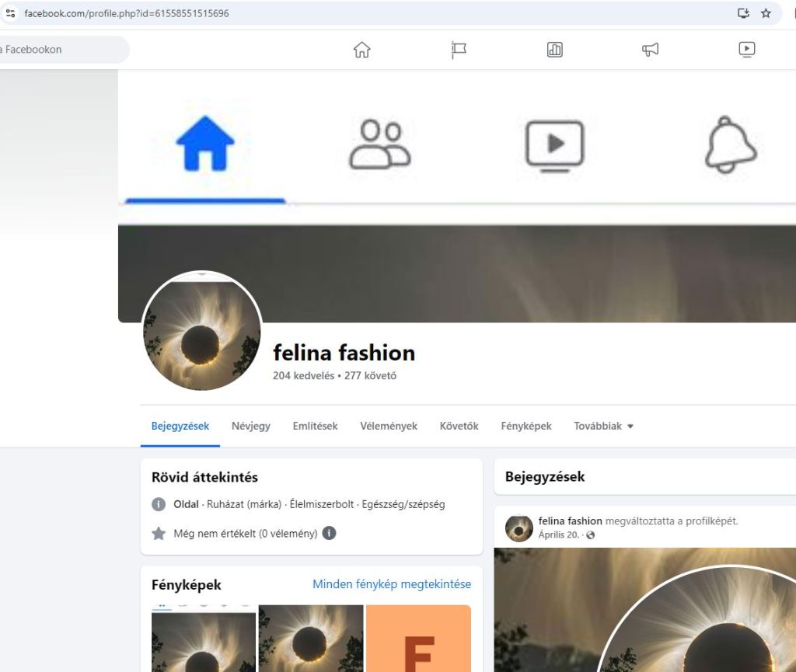The image size is (796, 672).
Task: Click the install app icon in address bar
Action: (x=743, y=13)
